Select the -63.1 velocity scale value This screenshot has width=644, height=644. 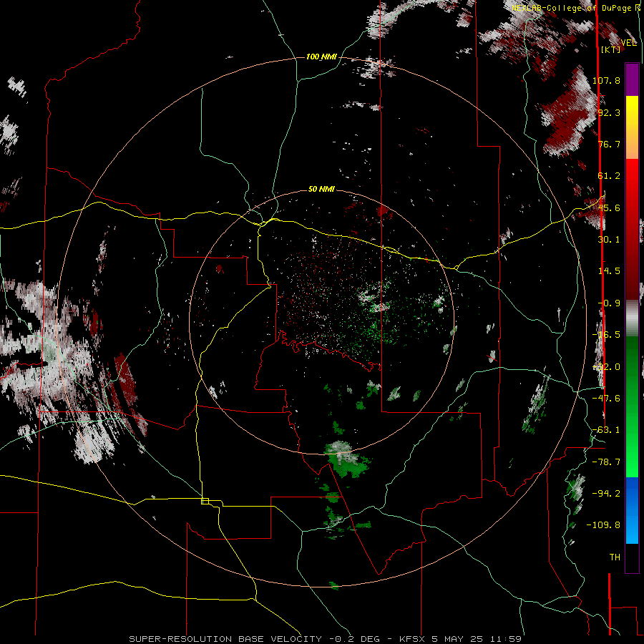[x=606, y=430]
